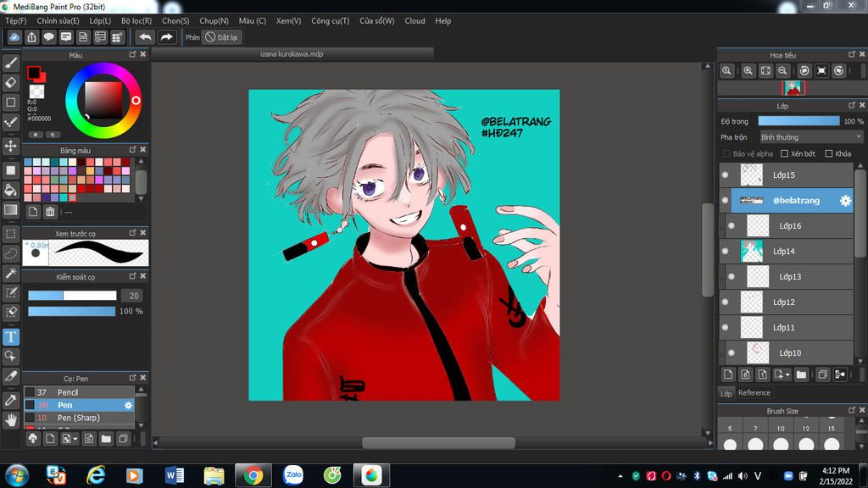Set brush size slider in Kiểm soát cọ
Image resolution: width=868 pixels, height=488 pixels.
point(72,296)
